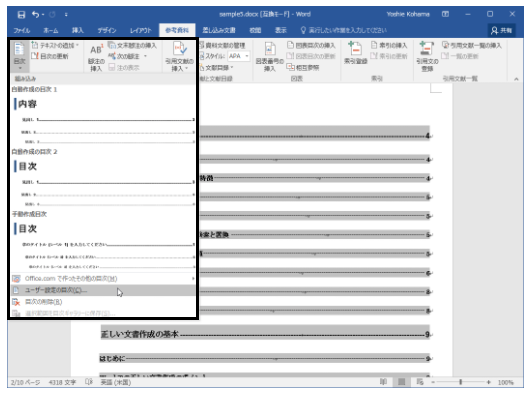
Task: Click the greyed Redo icon
Action: 52,14
